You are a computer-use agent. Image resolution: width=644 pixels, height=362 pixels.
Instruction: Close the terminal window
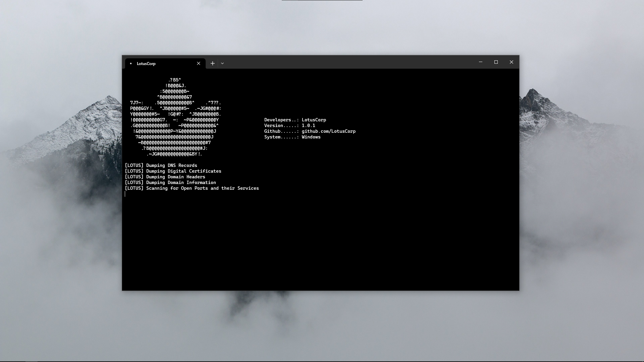(512, 62)
